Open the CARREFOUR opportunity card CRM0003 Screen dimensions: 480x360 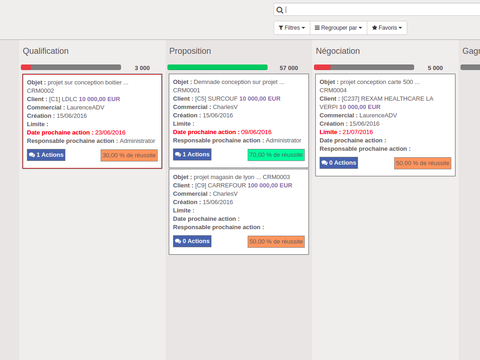[x=239, y=212]
